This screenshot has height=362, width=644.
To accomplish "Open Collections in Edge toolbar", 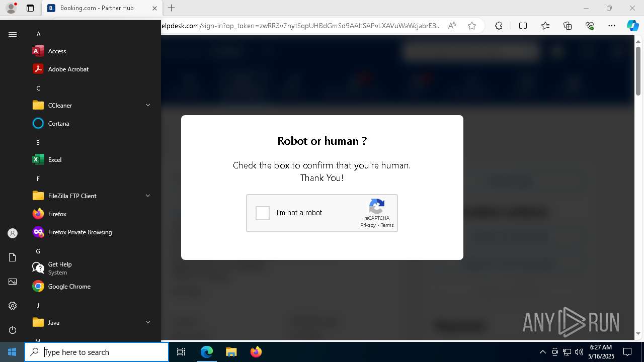I will click(x=568, y=26).
